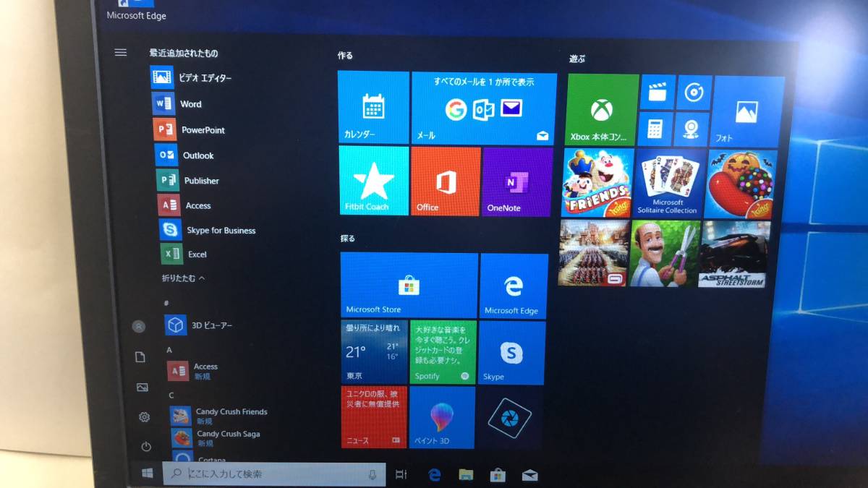Open Excel from recently added list
This screenshot has height=488, width=868.
(x=184, y=254)
